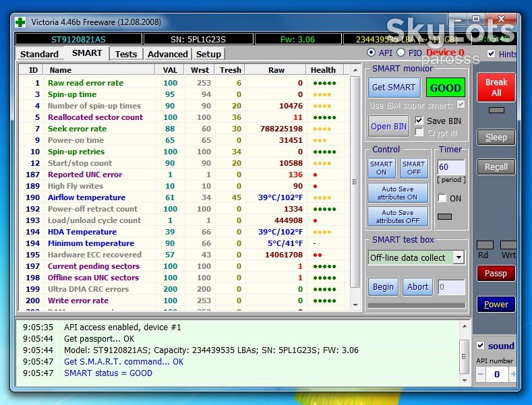The width and height of the screenshot is (532, 405).
Task: Select the PIO radio button
Action: coord(401,53)
